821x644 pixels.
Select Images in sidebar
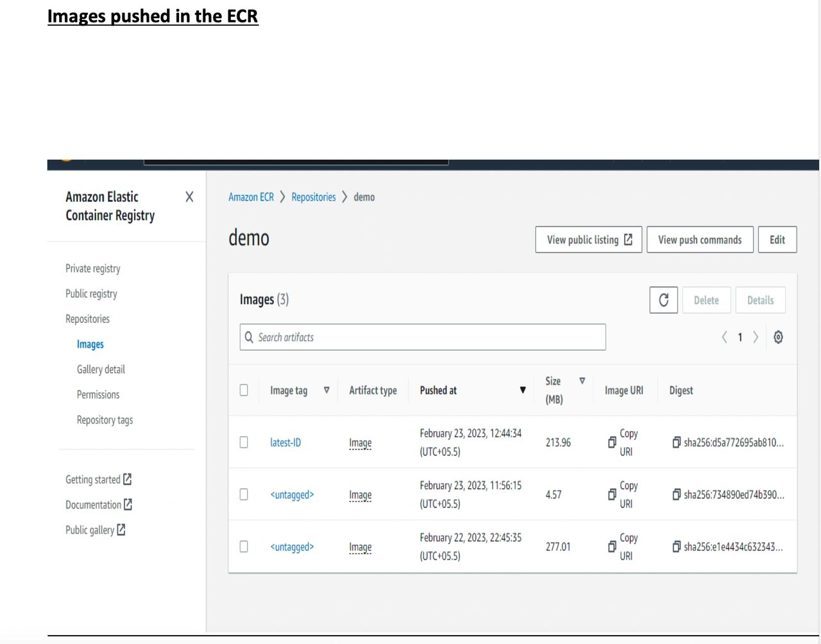click(x=90, y=344)
